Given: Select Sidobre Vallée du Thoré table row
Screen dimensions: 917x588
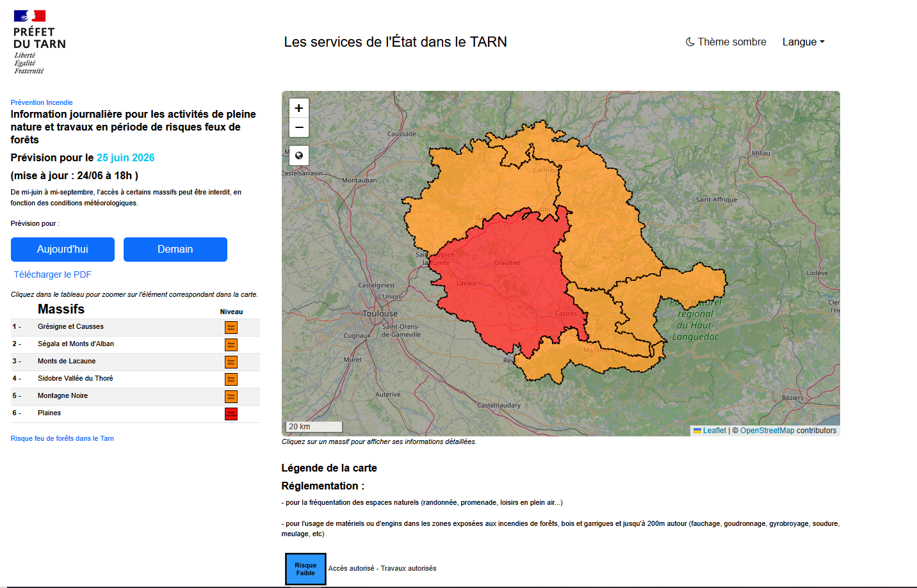Looking at the screenshot, I should pos(135,379).
